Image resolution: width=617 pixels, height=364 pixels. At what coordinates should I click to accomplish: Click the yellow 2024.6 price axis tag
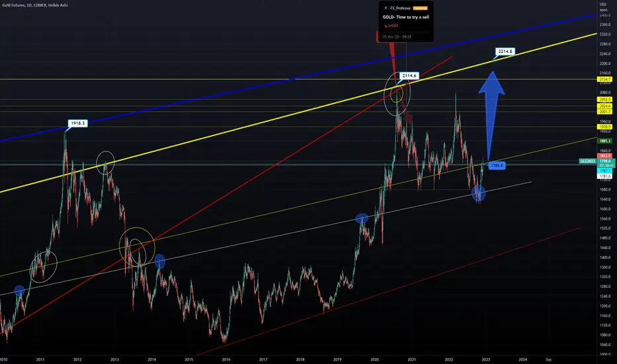point(605,106)
